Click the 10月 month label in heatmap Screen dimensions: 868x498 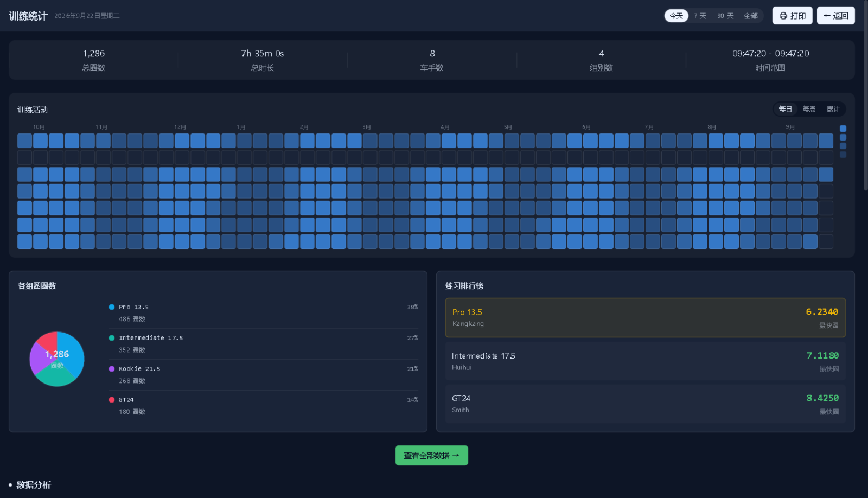(x=39, y=127)
